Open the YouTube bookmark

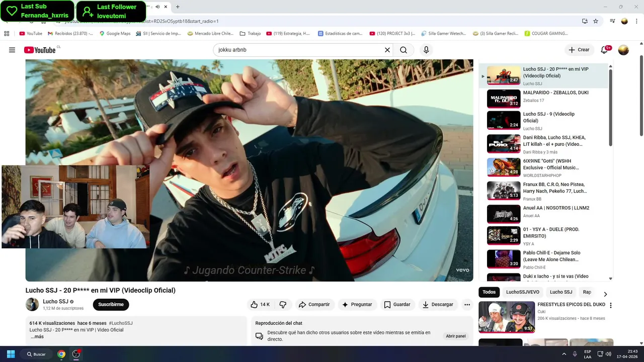pyautogui.click(x=31, y=34)
